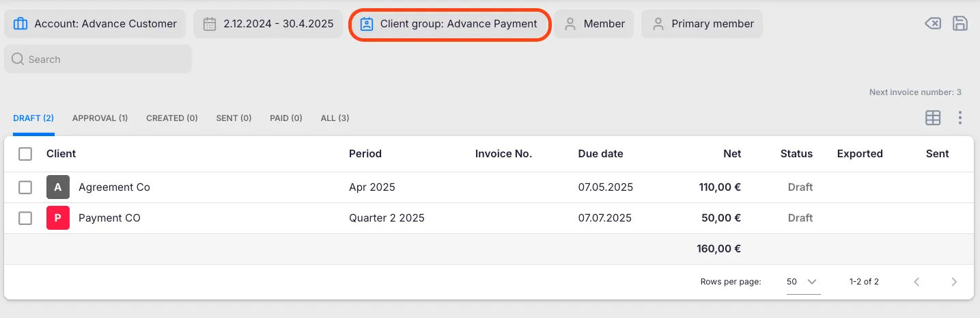Image resolution: width=980 pixels, height=318 pixels.
Task: Click the Agreement Co avatar icon
Action: (x=57, y=187)
